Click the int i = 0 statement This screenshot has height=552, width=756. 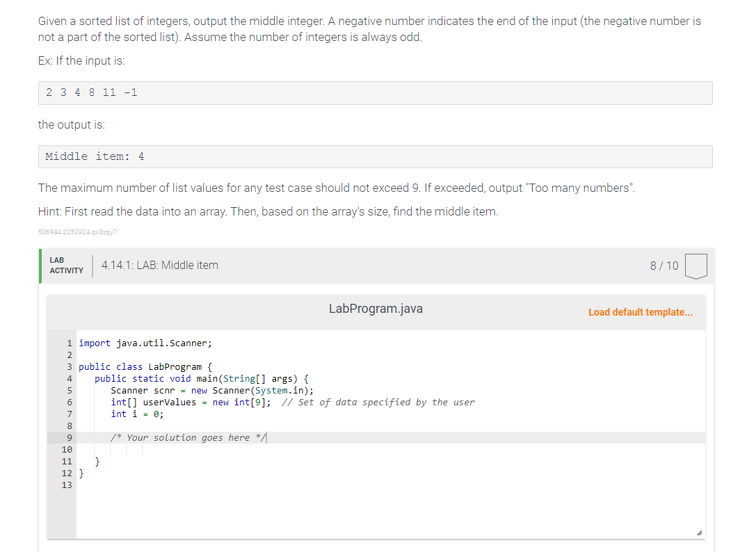click(x=136, y=414)
